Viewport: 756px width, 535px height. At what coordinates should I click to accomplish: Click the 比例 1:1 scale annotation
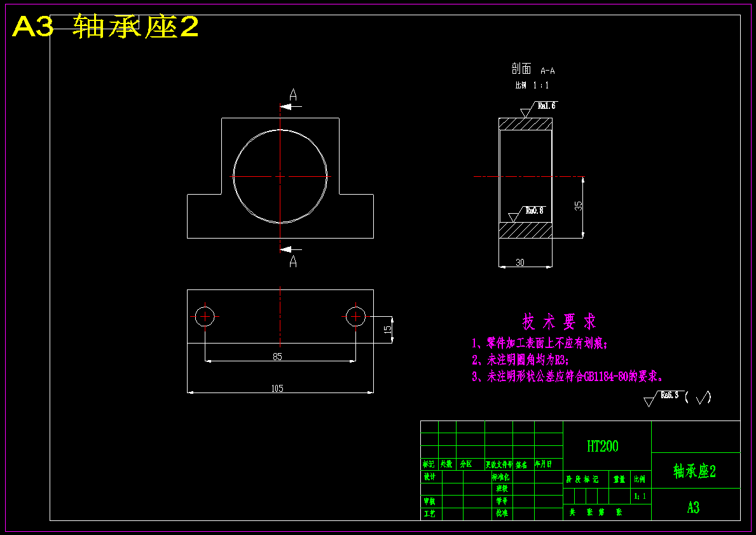pyautogui.click(x=533, y=84)
